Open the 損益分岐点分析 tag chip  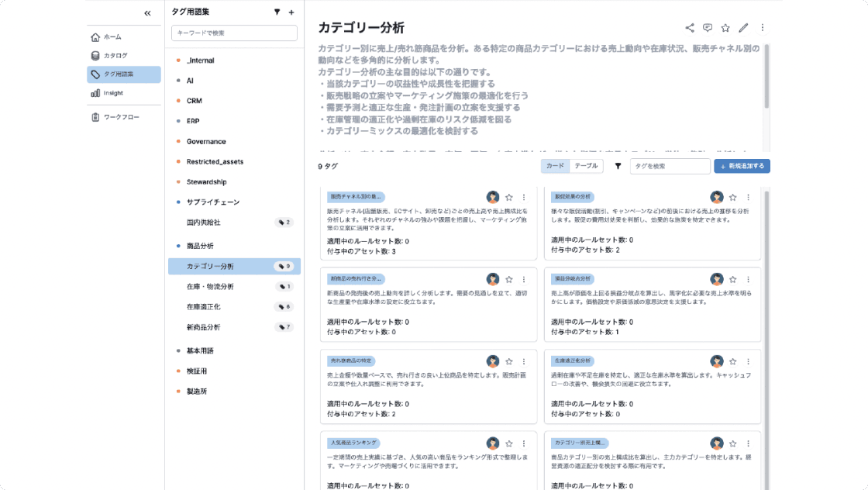coord(572,278)
